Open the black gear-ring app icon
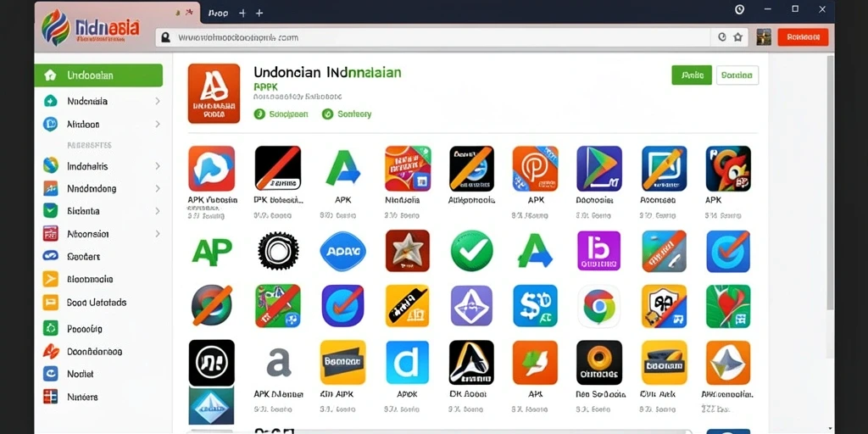The height and width of the screenshot is (434, 868). [278, 251]
